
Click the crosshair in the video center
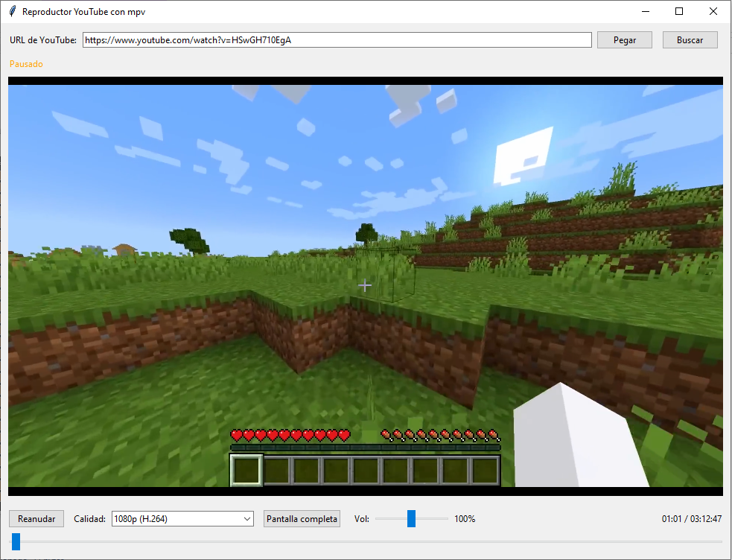365,285
